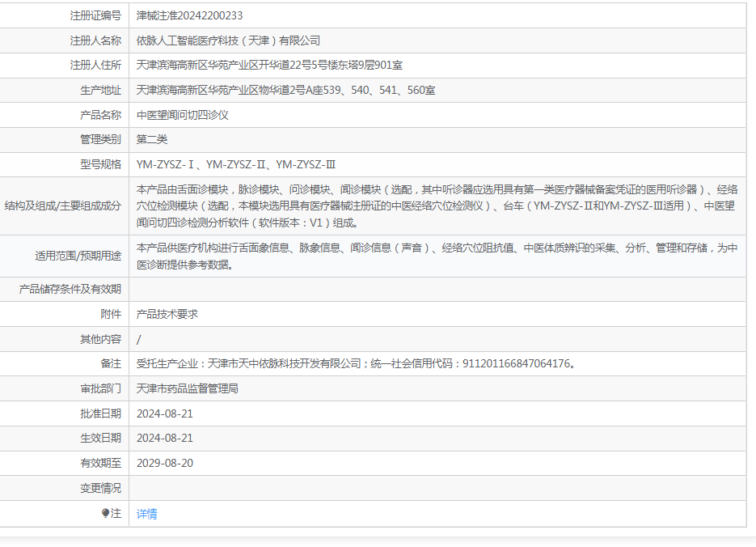756x547 pixels.
Task: Click the 审批部门 row label
Action: point(101,388)
